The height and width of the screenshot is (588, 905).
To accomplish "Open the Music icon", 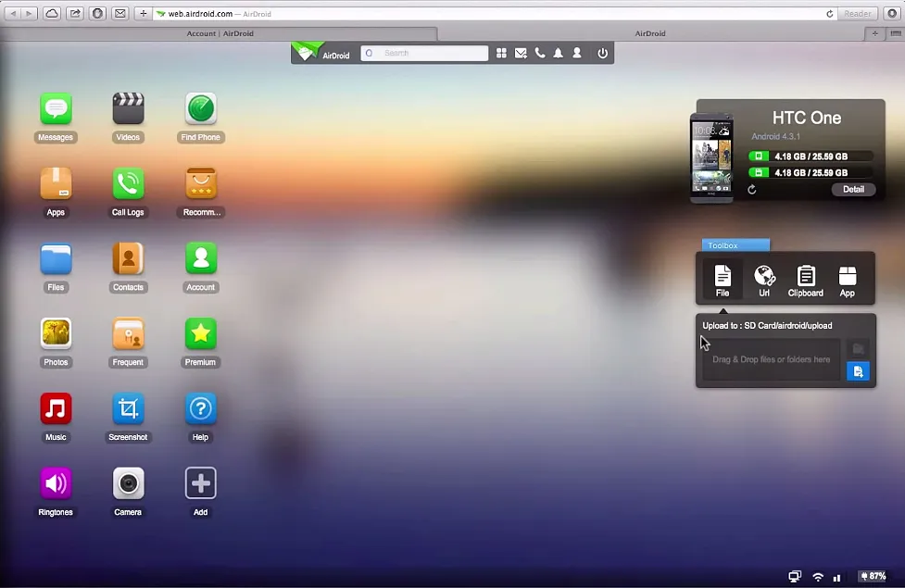I will point(56,408).
